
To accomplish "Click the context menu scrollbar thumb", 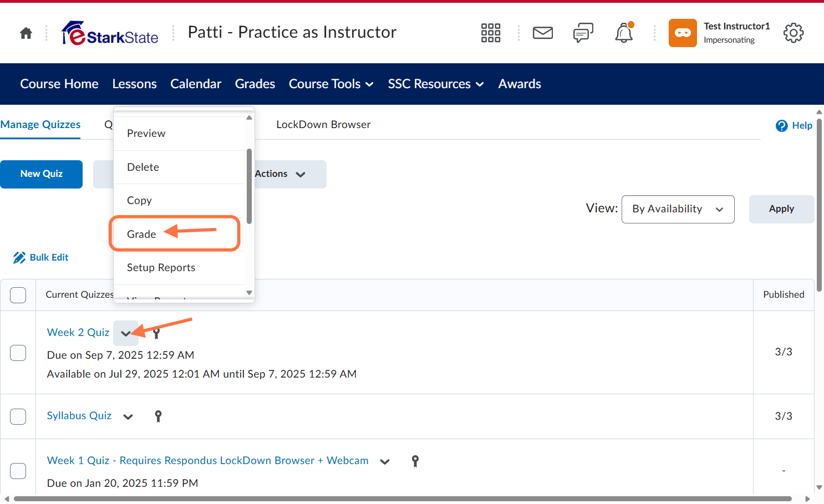I will (249, 186).
